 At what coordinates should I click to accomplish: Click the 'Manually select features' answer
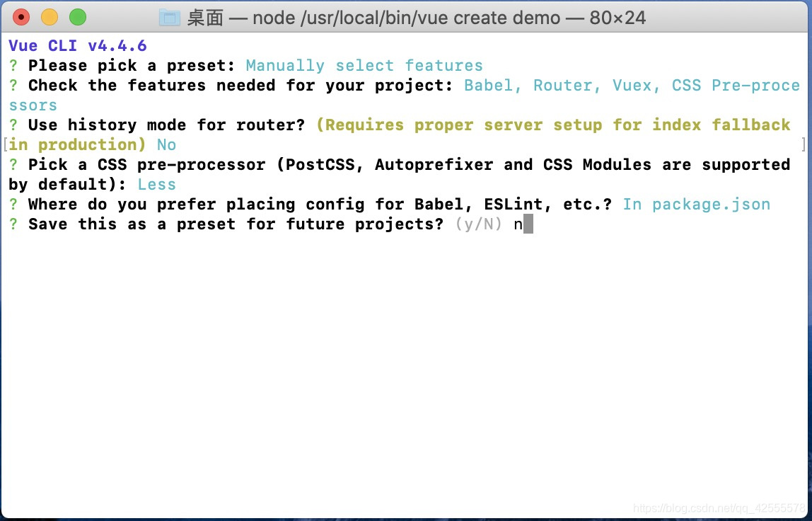(x=364, y=66)
